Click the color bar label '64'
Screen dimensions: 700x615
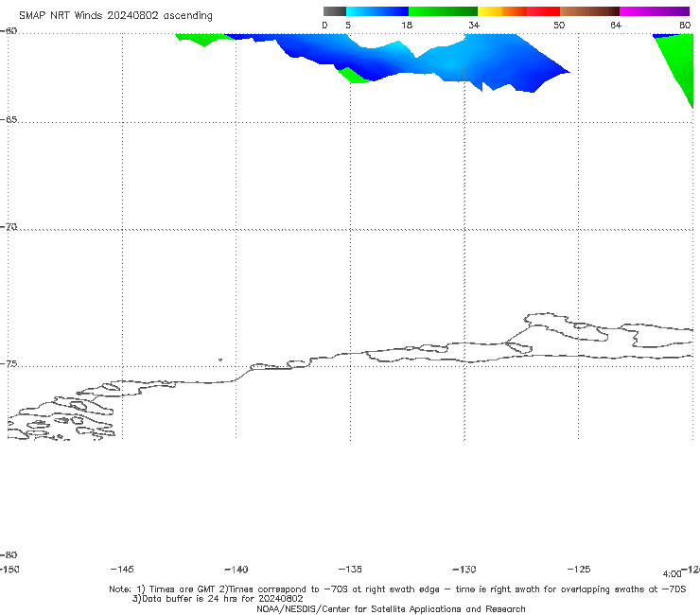[x=616, y=25]
